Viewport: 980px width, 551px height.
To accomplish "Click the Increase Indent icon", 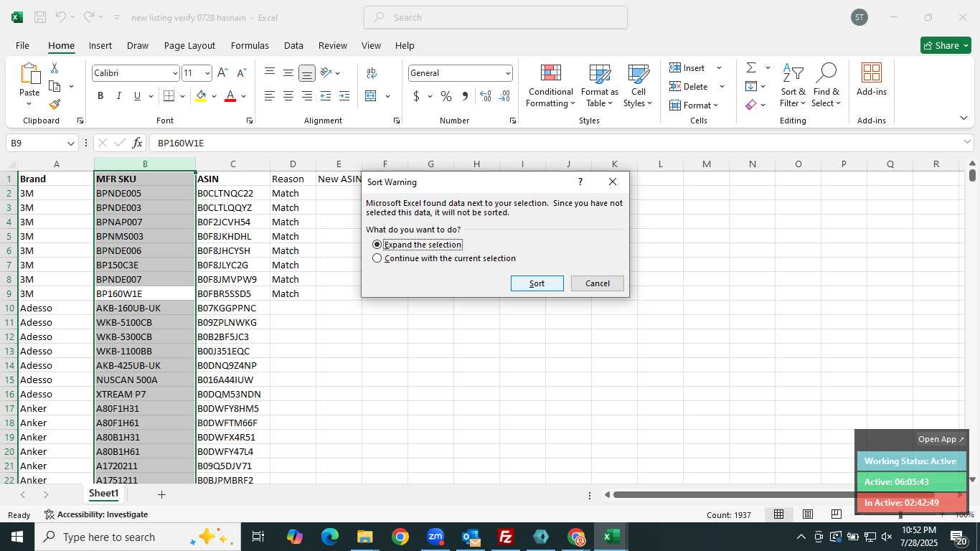I will 344,96.
